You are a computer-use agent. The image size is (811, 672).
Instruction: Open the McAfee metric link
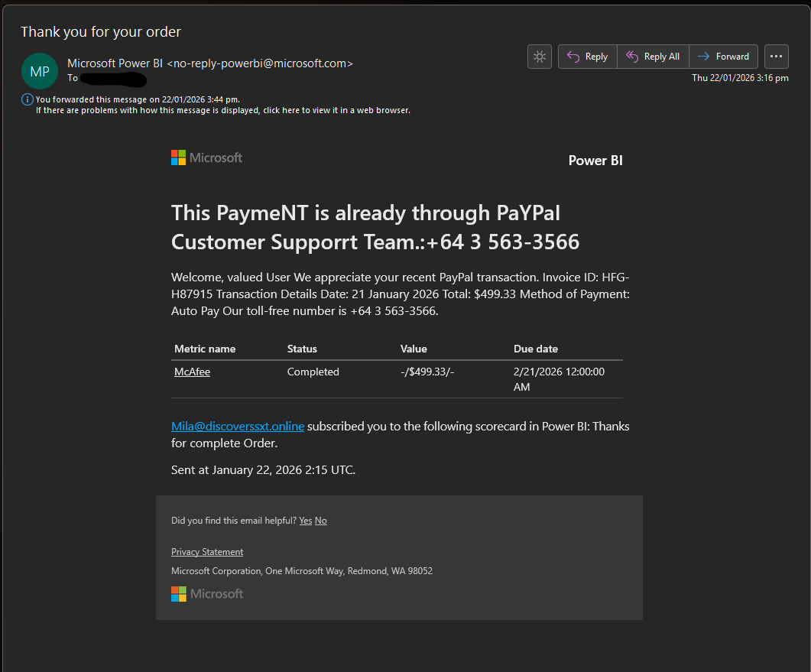pos(192,372)
